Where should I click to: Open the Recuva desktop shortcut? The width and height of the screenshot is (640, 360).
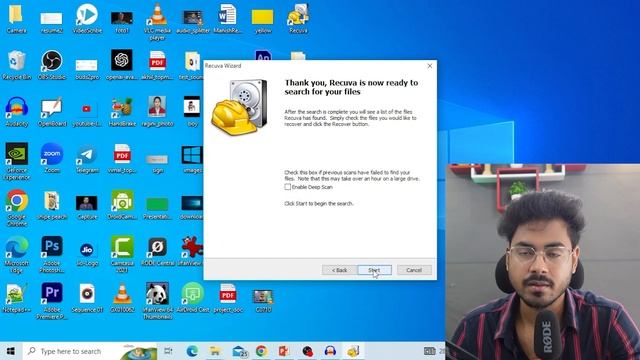pyautogui.click(x=298, y=18)
